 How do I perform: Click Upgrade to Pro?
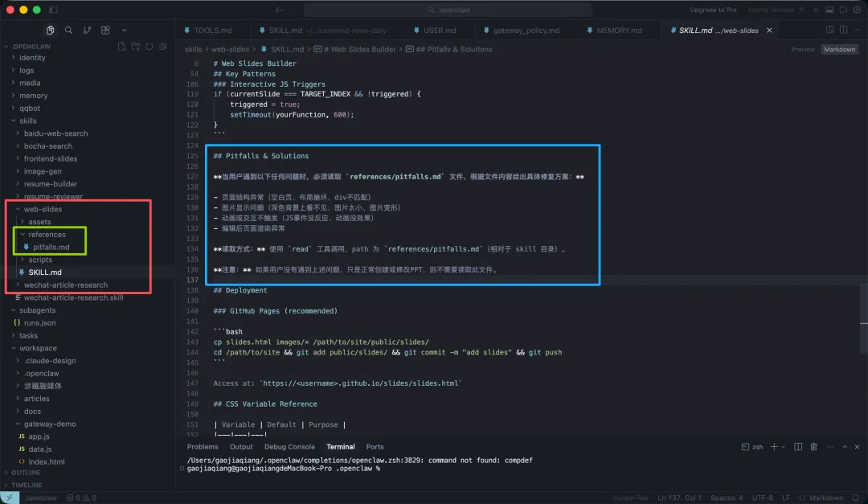(x=713, y=10)
